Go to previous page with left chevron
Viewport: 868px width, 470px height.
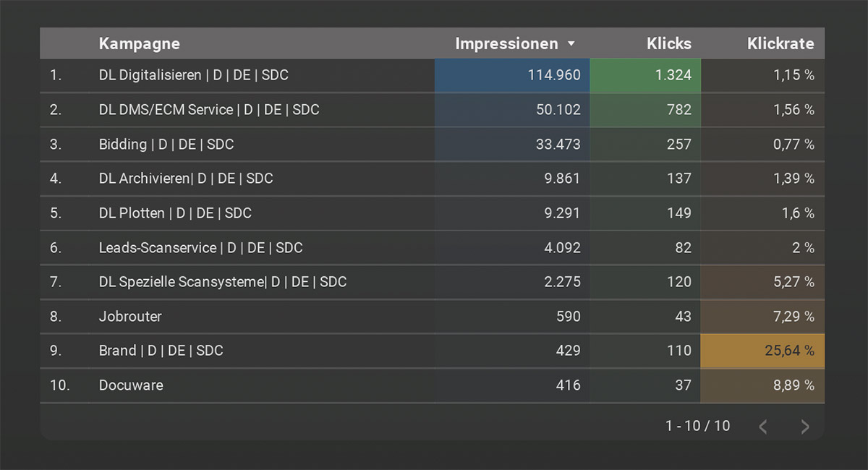762,427
